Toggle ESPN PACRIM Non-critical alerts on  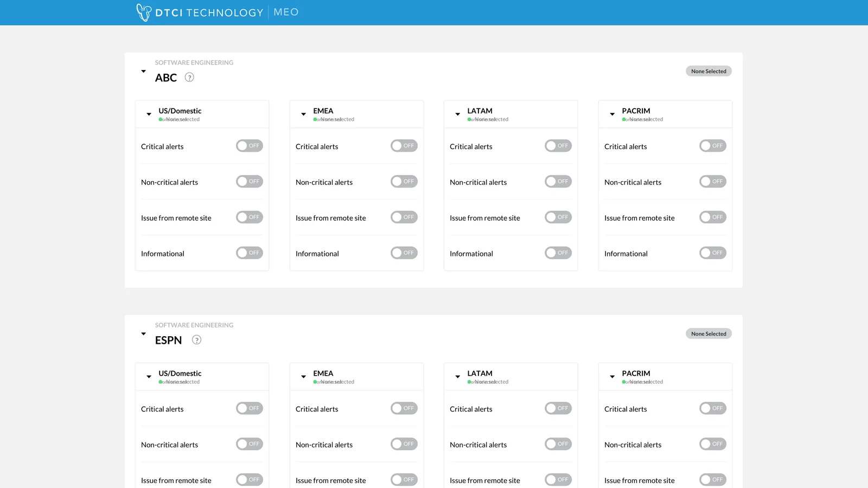coord(713,444)
